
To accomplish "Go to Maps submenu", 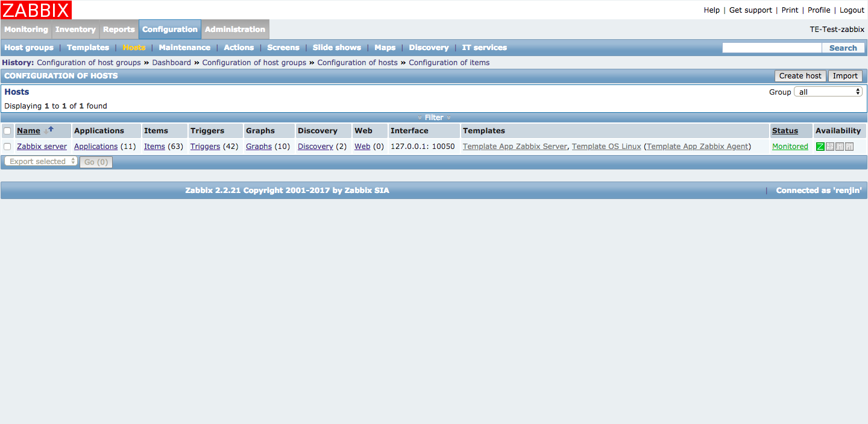I will [x=385, y=48].
